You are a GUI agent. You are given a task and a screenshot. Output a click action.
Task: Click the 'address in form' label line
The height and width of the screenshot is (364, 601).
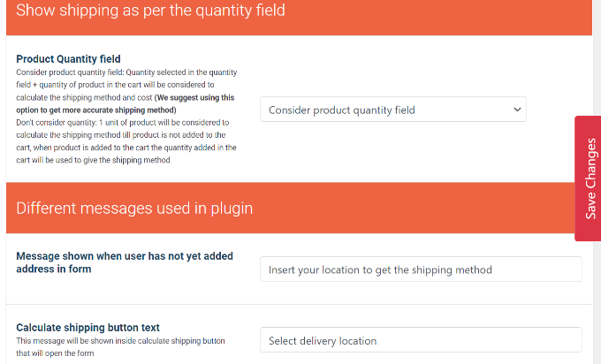pos(54,269)
